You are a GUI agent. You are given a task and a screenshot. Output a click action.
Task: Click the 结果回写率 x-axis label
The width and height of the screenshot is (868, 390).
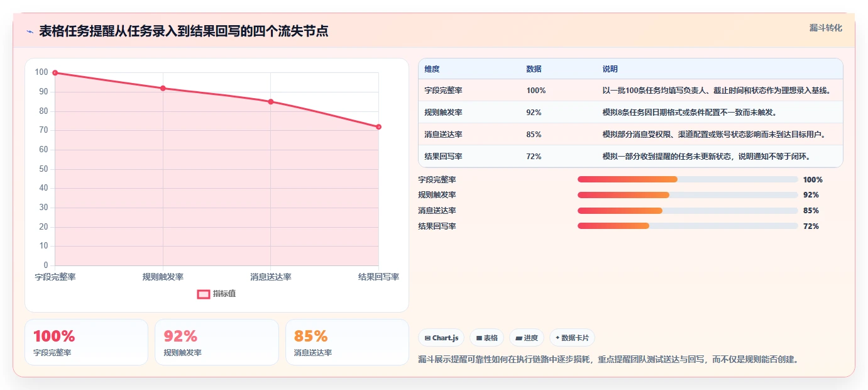[378, 277]
